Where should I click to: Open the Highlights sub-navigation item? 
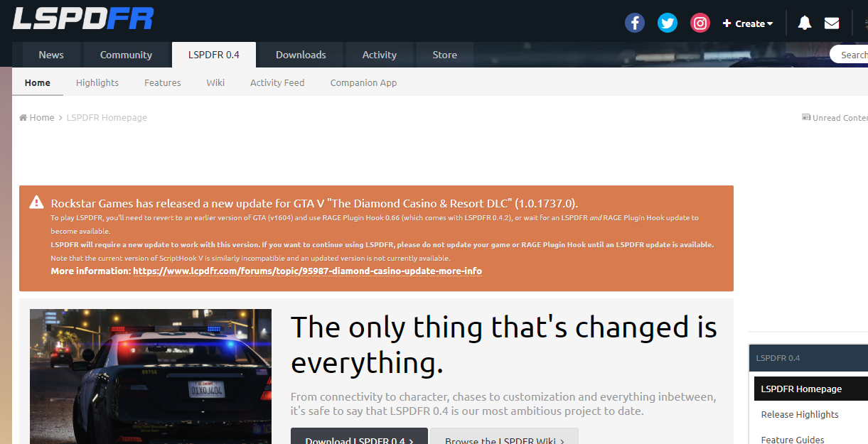(x=97, y=82)
